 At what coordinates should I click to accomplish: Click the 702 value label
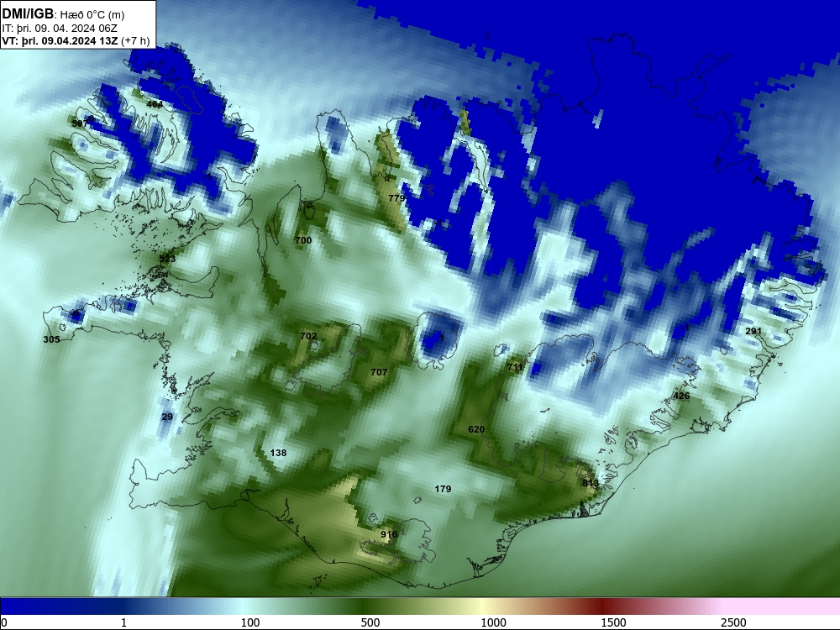point(308,337)
